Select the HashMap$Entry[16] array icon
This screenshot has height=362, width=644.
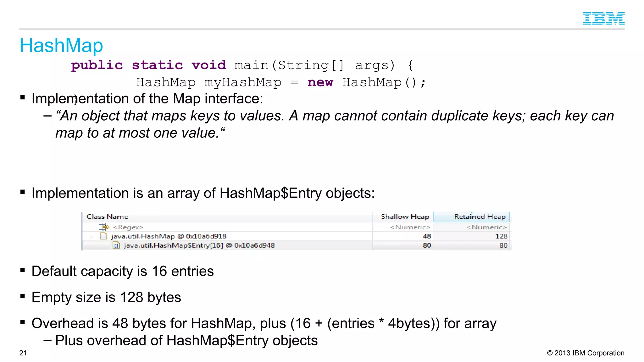coord(116,245)
